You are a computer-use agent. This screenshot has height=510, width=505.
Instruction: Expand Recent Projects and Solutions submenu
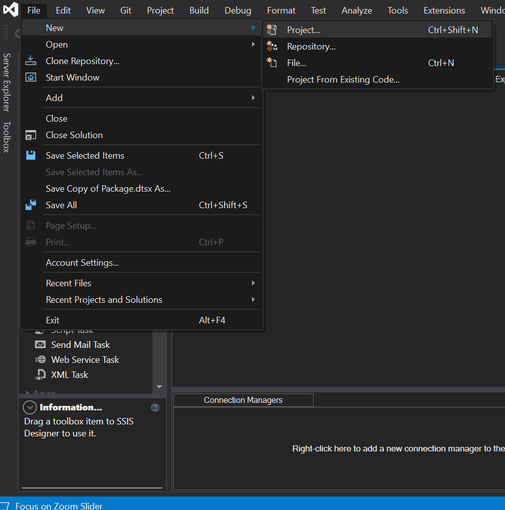tap(253, 299)
